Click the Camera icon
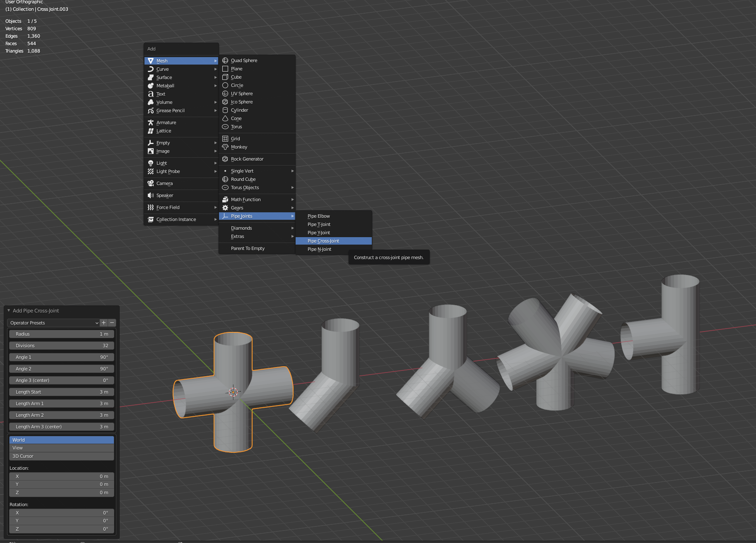The width and height of the screenshot is (756, 543). (x=151, y=183)
